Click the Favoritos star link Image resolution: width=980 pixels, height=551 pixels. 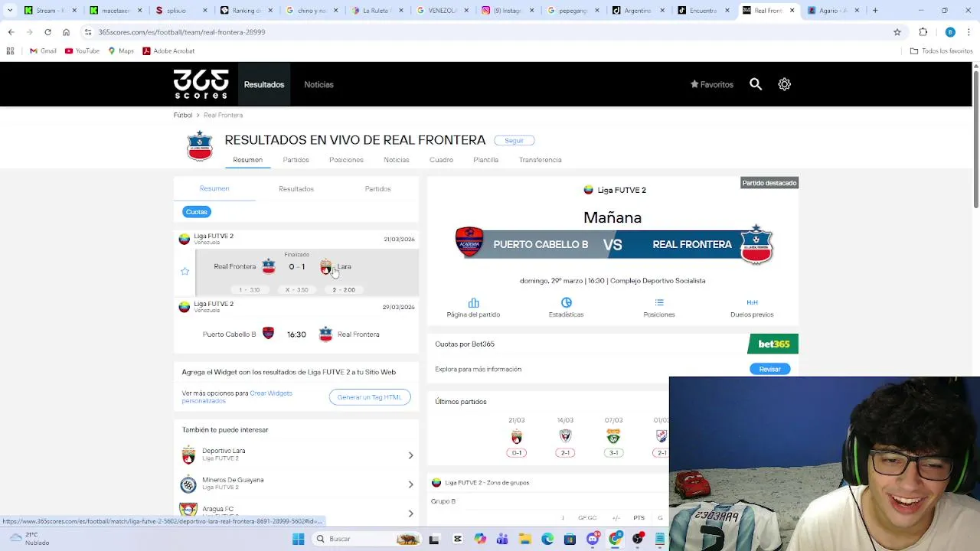click(712, 84)
